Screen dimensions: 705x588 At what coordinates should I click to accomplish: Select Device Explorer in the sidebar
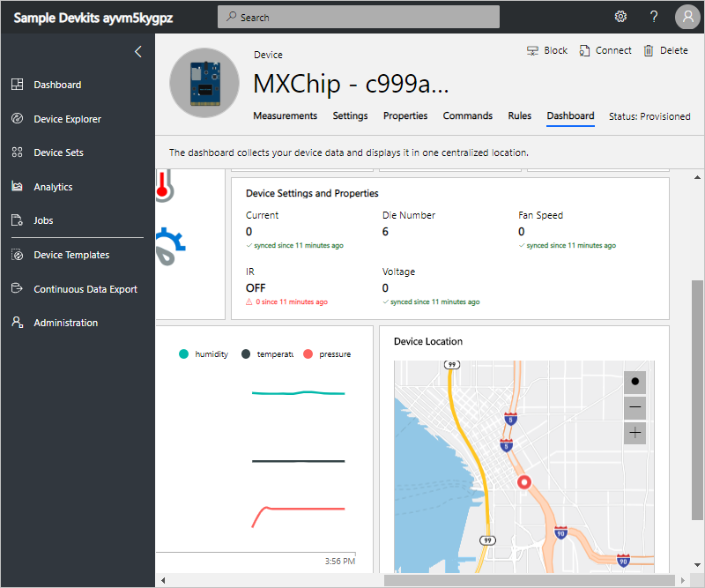tap(66, 118)
